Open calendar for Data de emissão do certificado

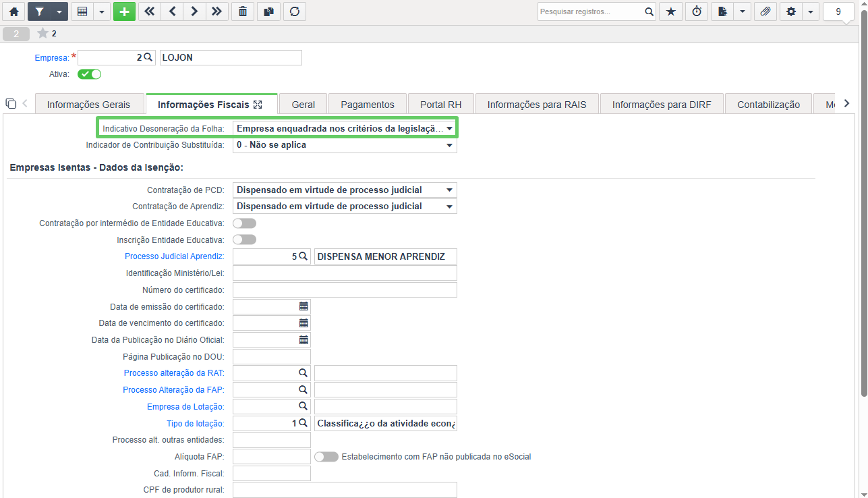[x=303, y=306]
